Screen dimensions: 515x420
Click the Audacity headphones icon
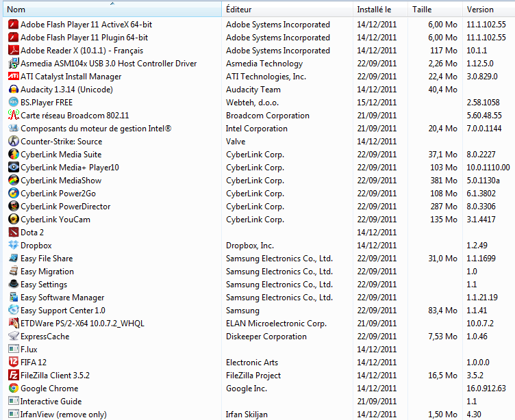[x=14, y=90]
